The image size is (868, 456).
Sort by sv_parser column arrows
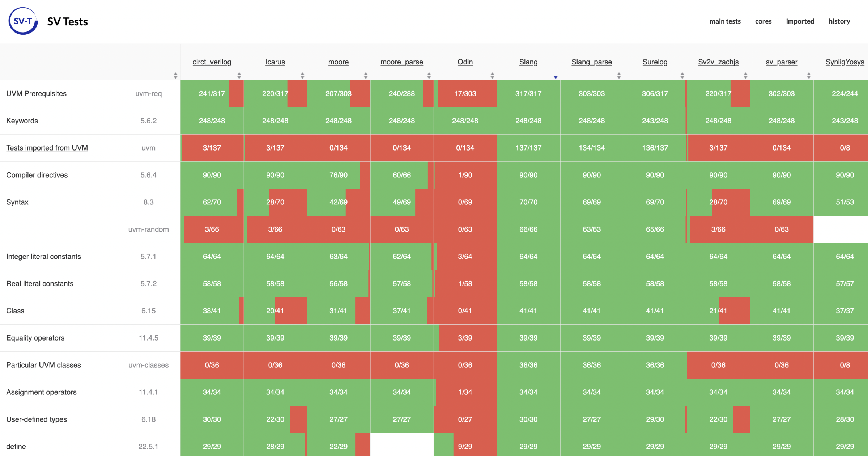[809, 75]
